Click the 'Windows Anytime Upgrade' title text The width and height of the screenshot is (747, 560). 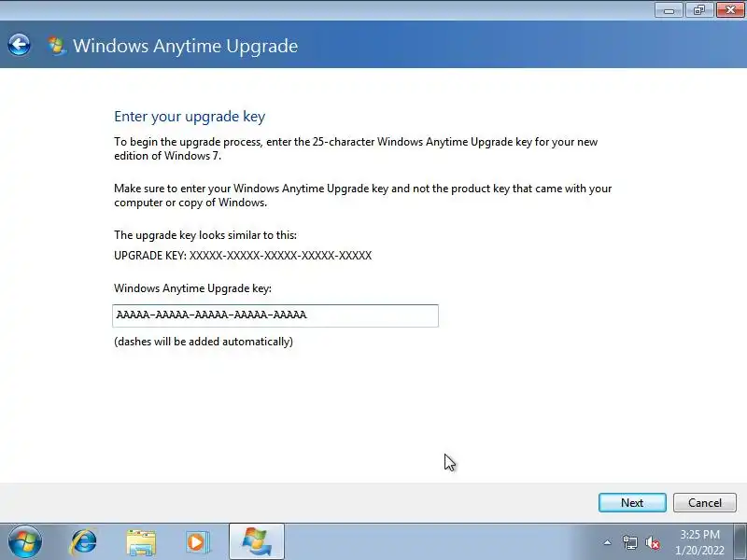(185, 46)
